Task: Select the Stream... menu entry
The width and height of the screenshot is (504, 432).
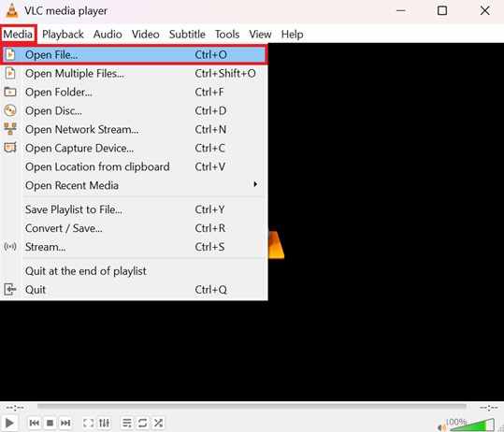Action: tap(134, 247)
